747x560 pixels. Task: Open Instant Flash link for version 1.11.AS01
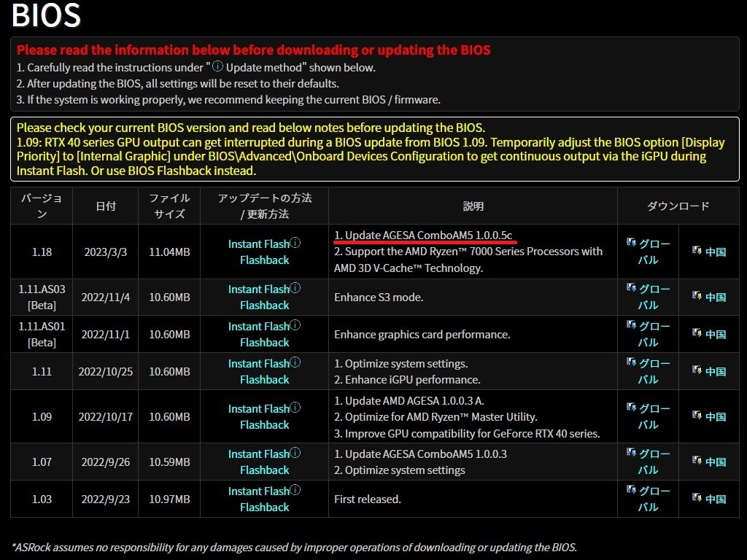pos(258,327)
